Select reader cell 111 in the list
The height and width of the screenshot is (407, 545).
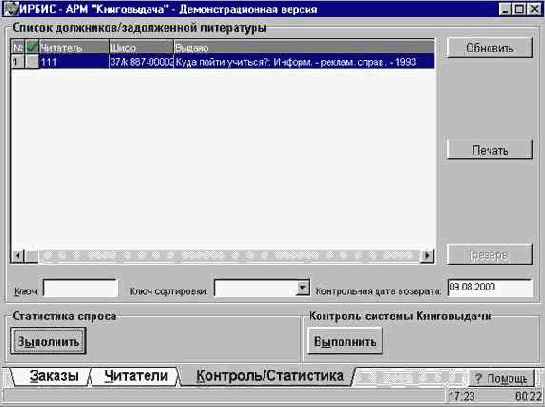(x=74, y=62)
